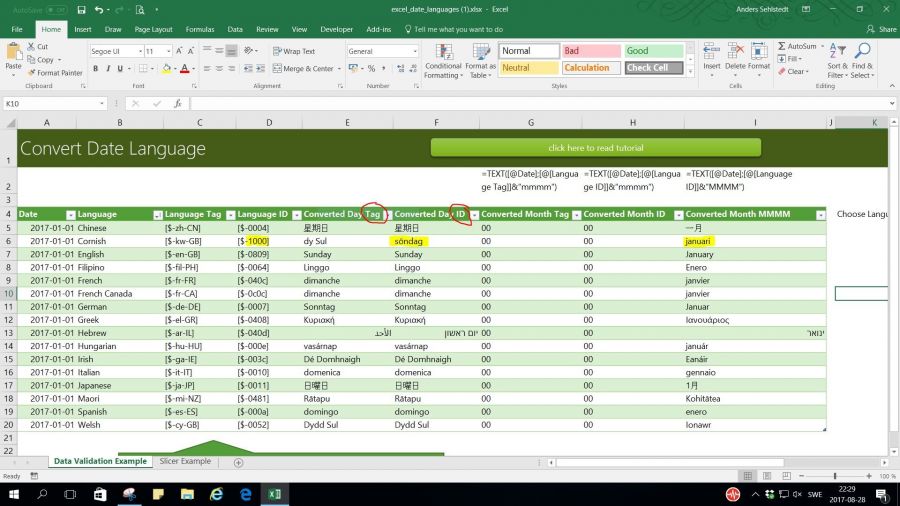Click Tell me what you want to do

pyautogui.click(x=453, y=29)
